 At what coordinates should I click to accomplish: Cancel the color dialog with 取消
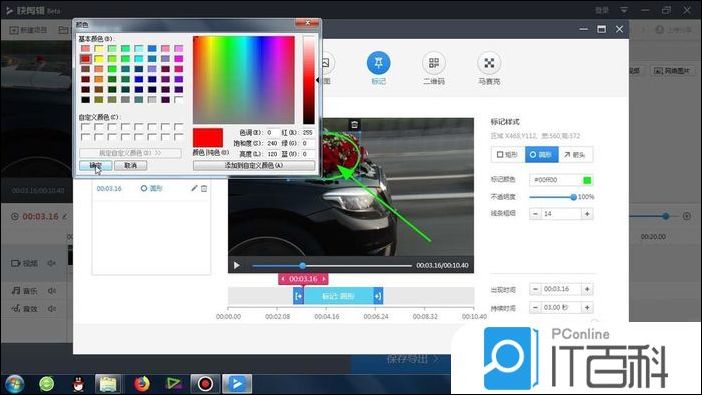click(130, 165)
